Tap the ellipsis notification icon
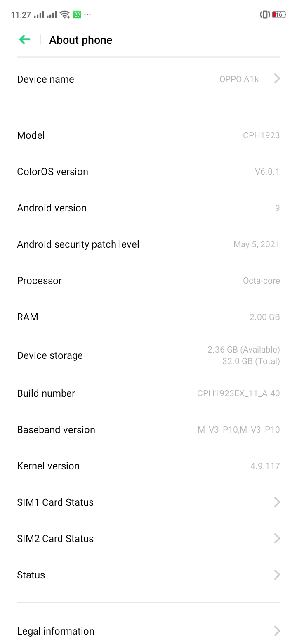The width and height of the screenshot is (297, 644). (87, 14)
